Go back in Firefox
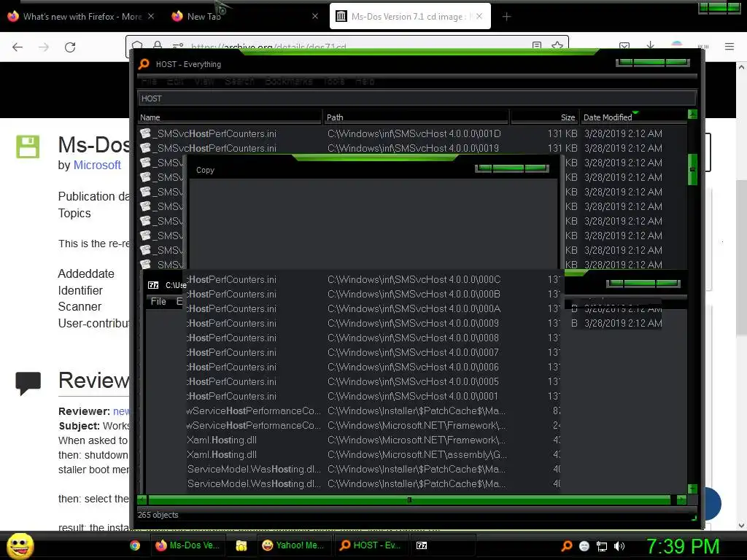 pyautogui.click(x=18, y=47)
